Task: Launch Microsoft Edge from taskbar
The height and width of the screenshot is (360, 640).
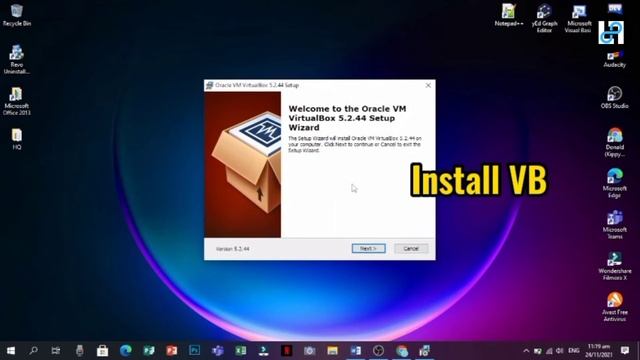Action: pos(126,351)
